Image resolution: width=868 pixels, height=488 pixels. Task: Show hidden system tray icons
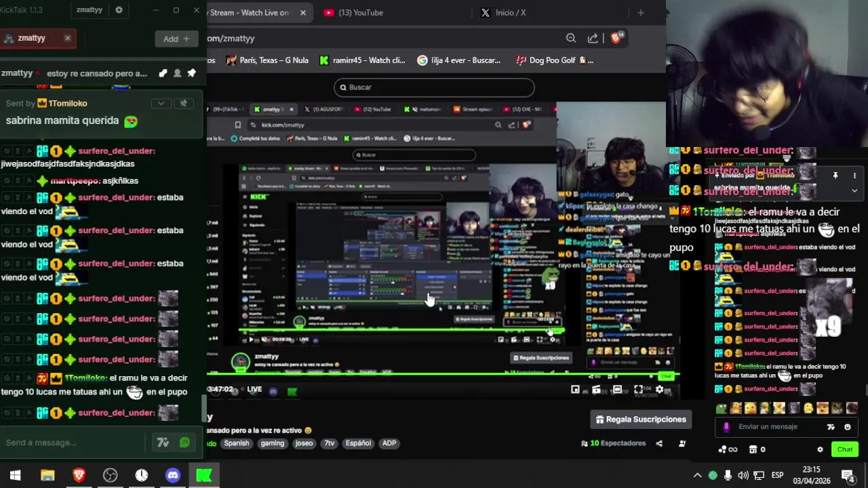697,475
